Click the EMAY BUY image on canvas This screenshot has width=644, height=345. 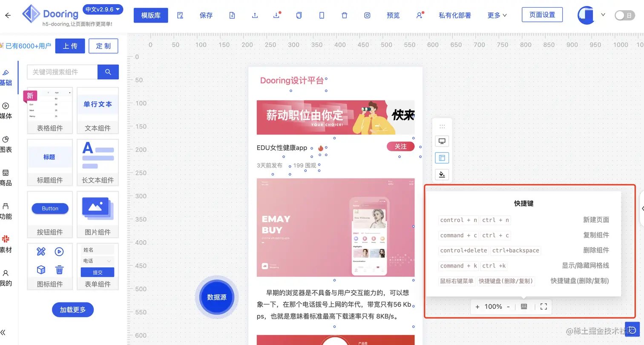[336, 227]
